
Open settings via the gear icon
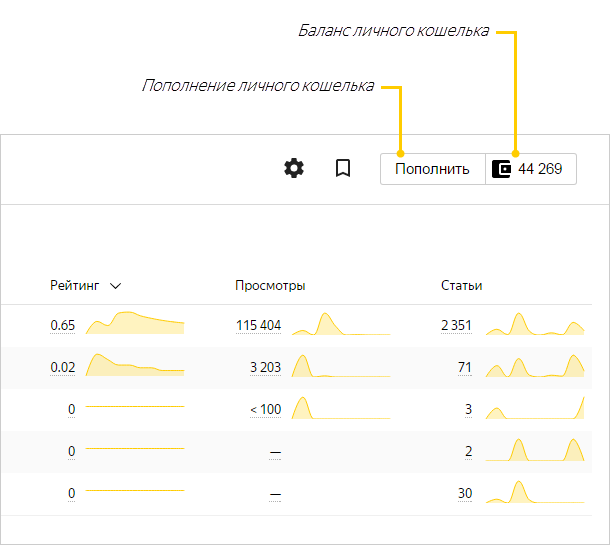294,168
